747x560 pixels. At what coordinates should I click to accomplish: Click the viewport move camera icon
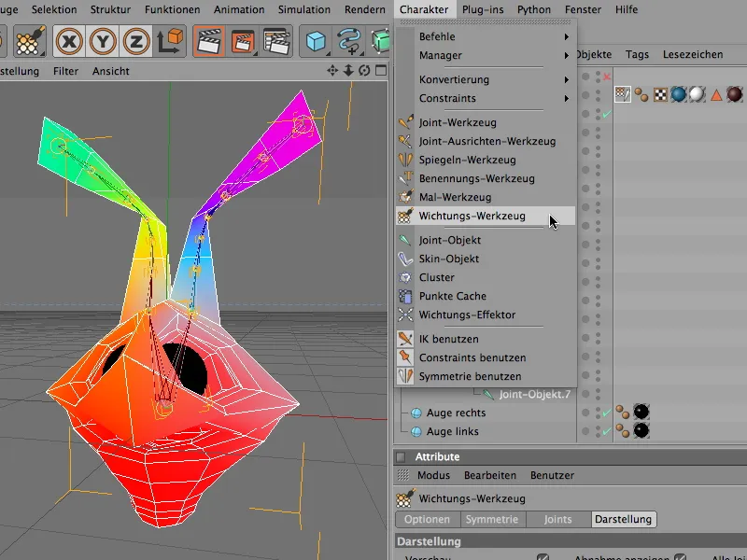coord(332,71)
